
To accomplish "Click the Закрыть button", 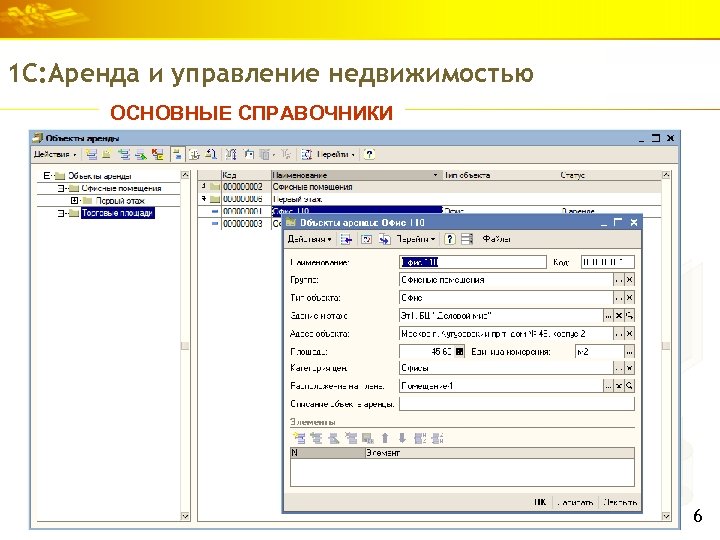I will [x=619, y=502].
